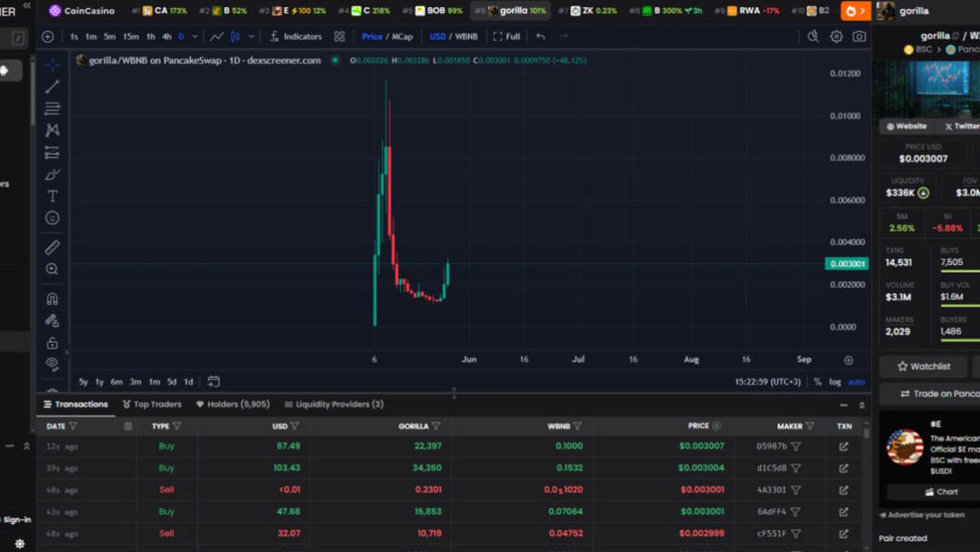Select the trend line drawing tool
The height and width of the screenshot is (552, 980).
point(52,87)
